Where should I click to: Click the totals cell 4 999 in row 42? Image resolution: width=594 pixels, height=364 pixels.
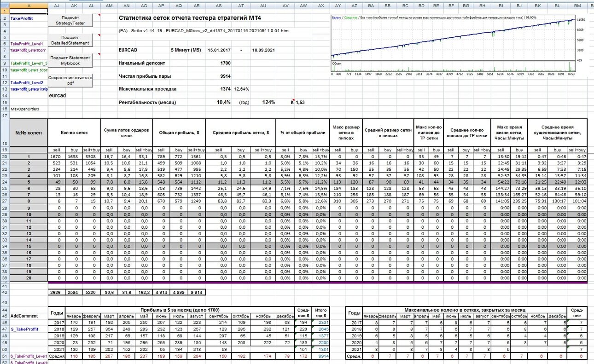180,292
